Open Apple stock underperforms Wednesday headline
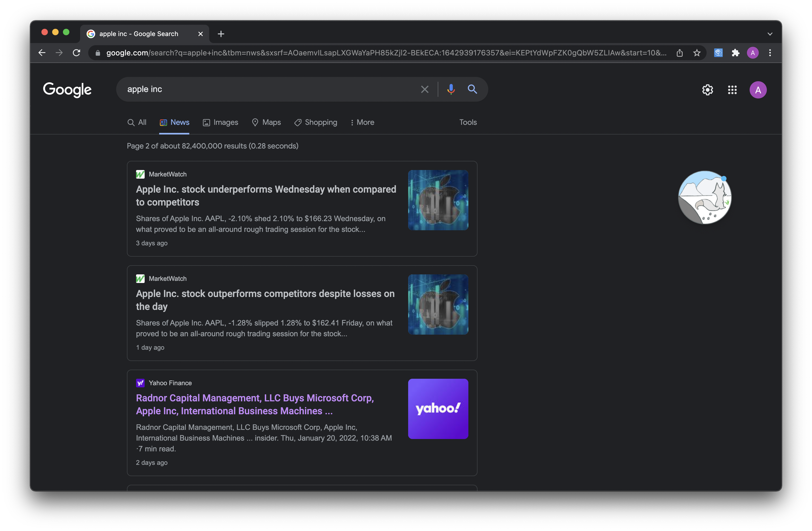The width and height of the screenshot is (812, 531). 266,196
